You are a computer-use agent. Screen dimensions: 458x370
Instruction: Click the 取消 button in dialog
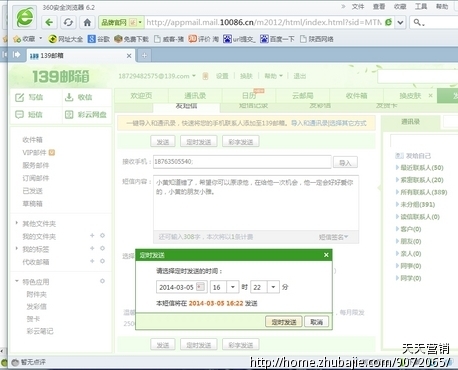click(x=317, y=322)
